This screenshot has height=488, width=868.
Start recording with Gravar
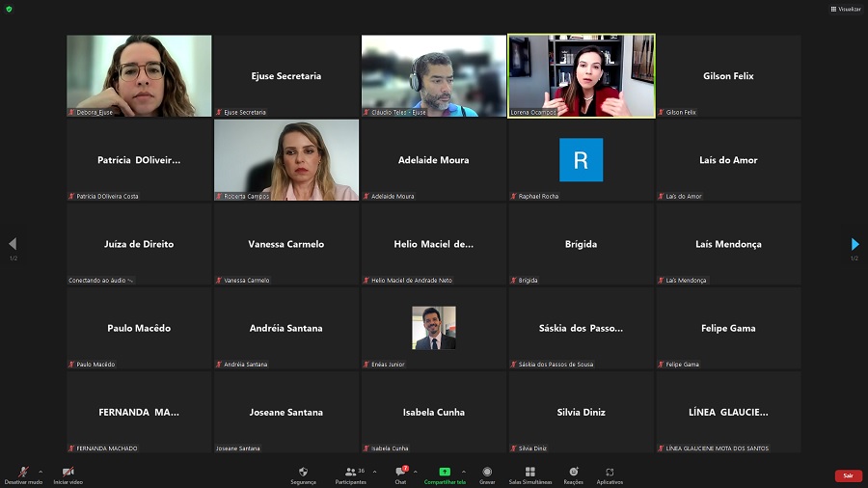[x=487, y=474]
